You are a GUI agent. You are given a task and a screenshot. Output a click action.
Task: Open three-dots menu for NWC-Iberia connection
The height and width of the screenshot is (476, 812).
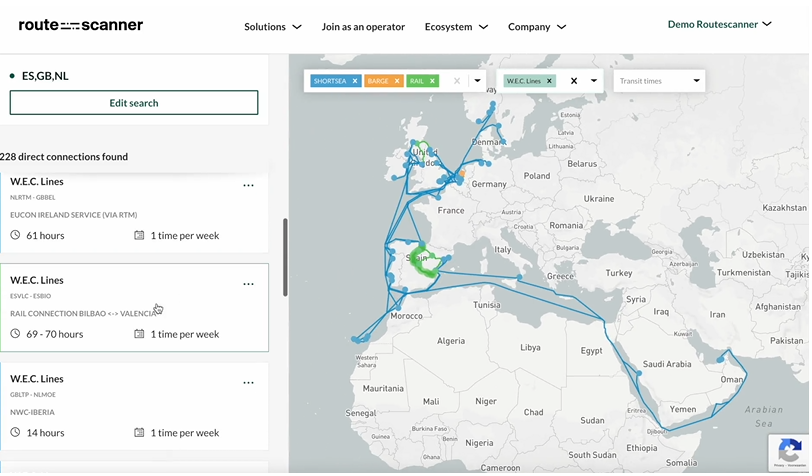coord(248,383)
